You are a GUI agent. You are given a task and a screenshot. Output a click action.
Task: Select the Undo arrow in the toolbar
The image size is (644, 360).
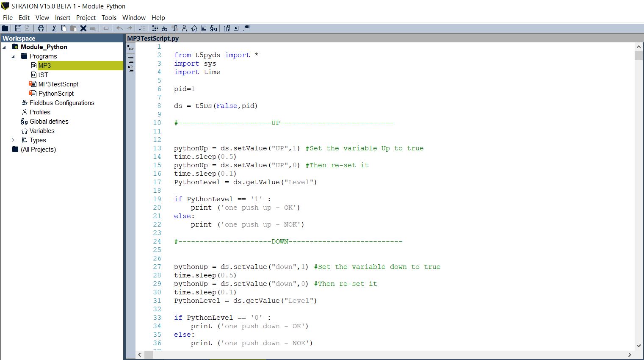coord(119,28)
